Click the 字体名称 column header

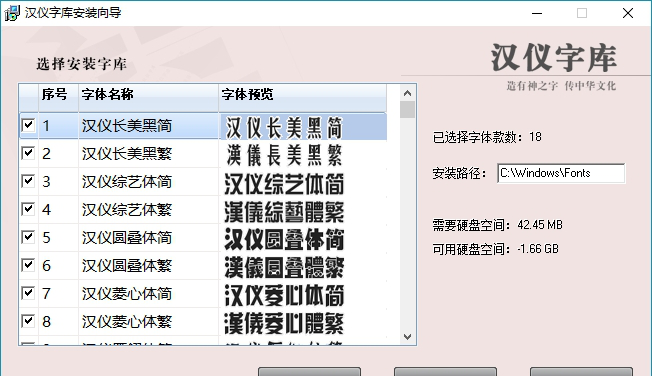148,98
